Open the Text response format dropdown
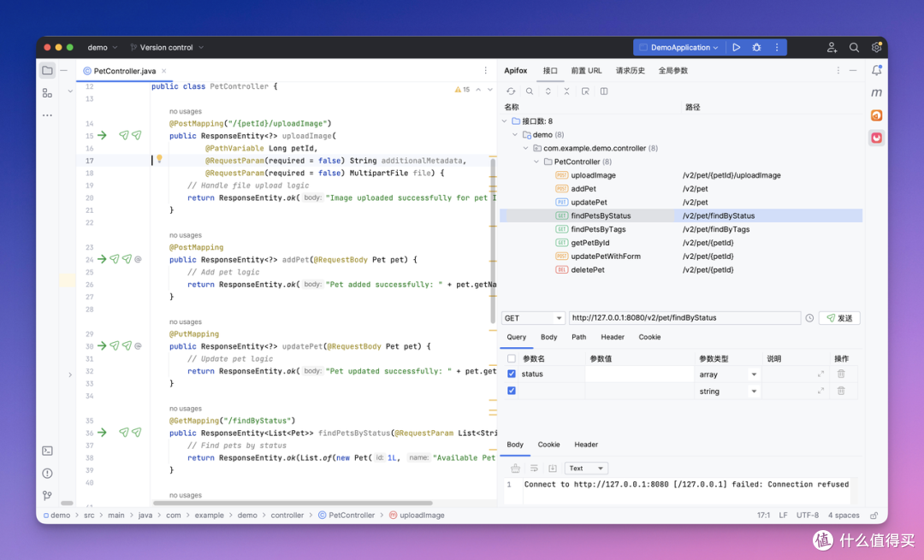 [x=586, y=469]
